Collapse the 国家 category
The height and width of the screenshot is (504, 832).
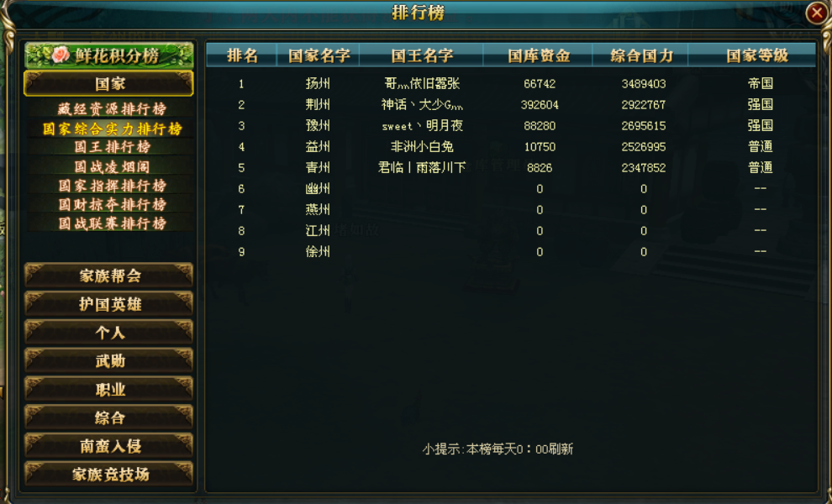pos(108,84)
